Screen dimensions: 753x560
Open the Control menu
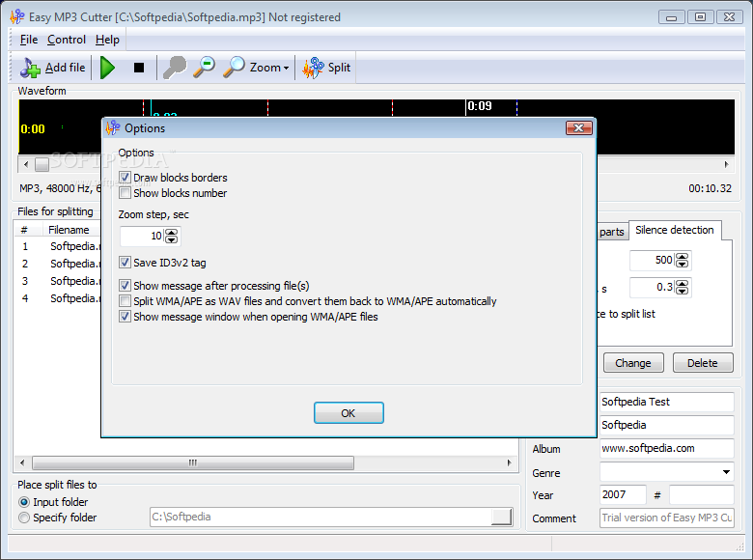pos(67,40)
